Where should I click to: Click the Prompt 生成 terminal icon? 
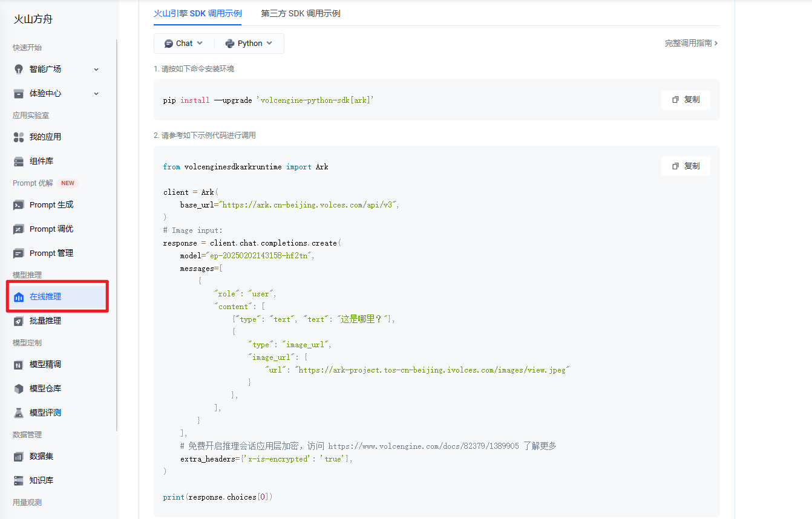click(19, 204)
